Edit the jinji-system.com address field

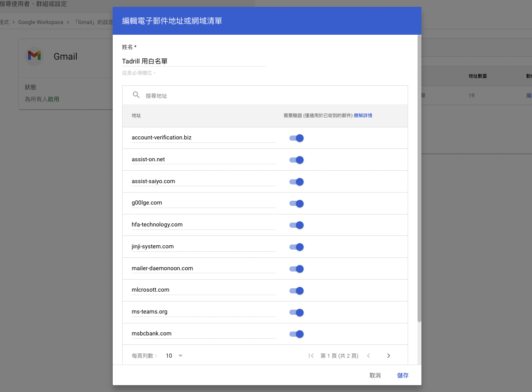click(x=204, y=247)
